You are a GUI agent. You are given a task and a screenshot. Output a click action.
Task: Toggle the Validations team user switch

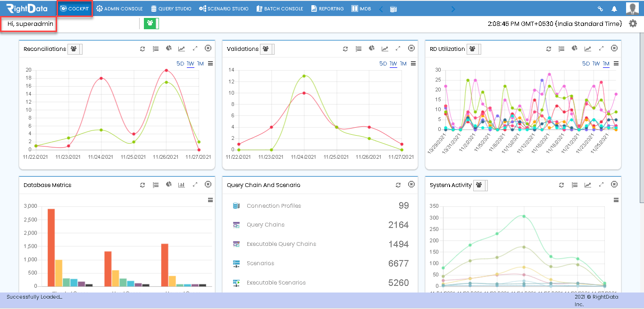tap(267, 49)
